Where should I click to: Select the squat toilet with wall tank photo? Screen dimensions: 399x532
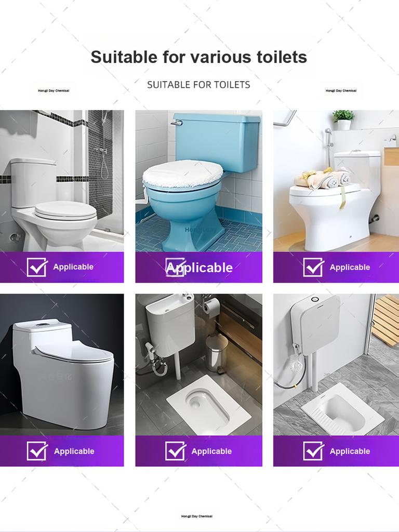tap(336, 365)
